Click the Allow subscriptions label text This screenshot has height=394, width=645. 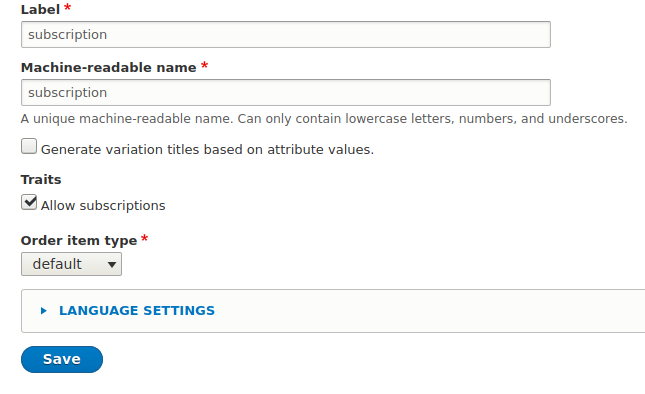tap(103, 206)
